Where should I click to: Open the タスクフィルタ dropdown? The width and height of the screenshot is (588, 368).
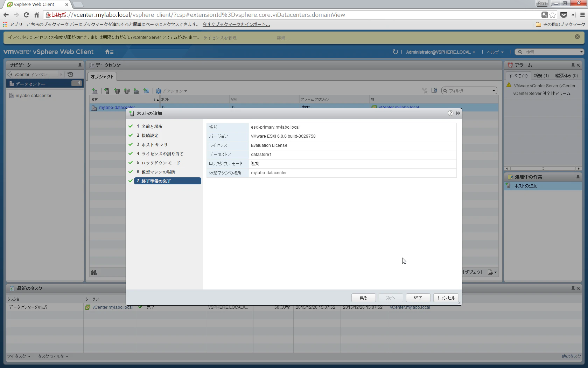[x=53, y=356]
